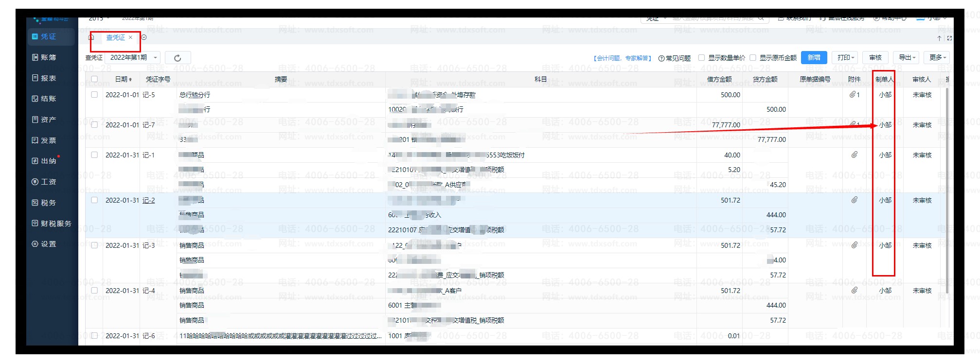This screenshot has height=363, width=980.
Task: Switch to the 查凭证 tab
Action: pos(115,37)
